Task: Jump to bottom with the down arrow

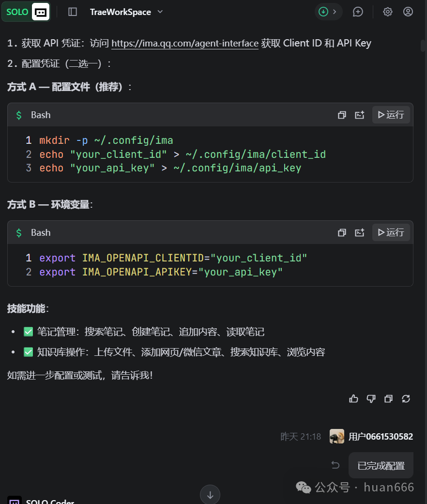Action: pos(210,494)
